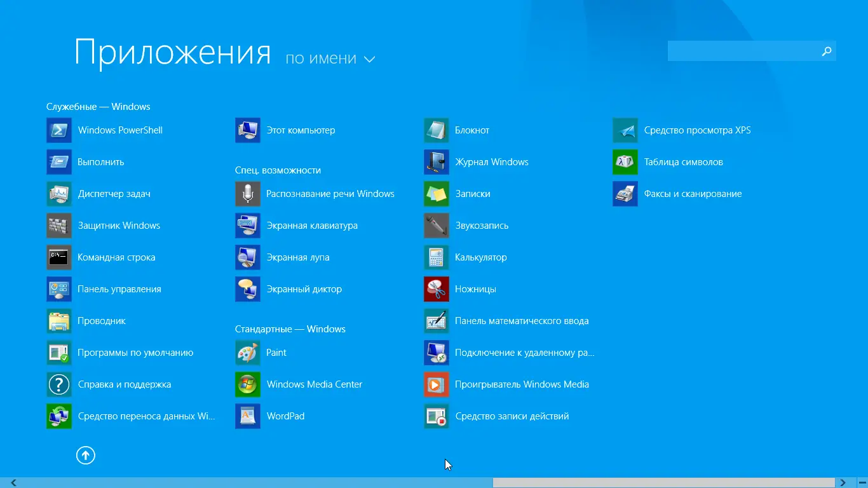Click the 'Приложения' page title
The height and width of the screenshot is (488, 868).
pos(173,53)
